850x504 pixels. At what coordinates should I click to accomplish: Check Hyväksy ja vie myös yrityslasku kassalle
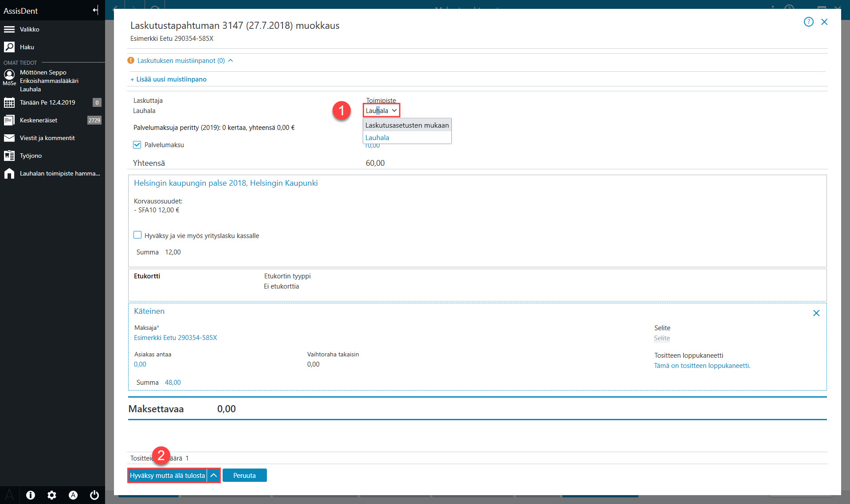137,235
